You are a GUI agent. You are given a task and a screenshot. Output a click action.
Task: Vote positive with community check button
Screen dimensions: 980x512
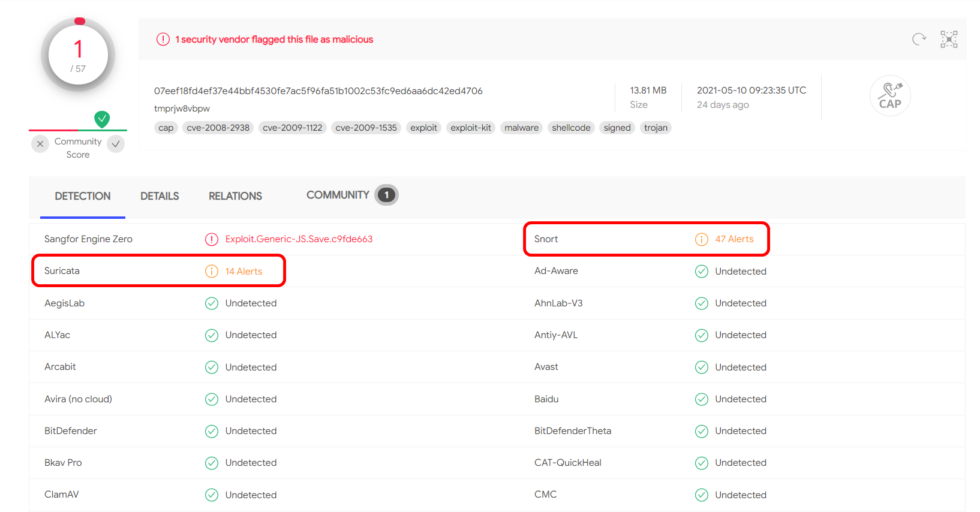[x=116, y=144]
